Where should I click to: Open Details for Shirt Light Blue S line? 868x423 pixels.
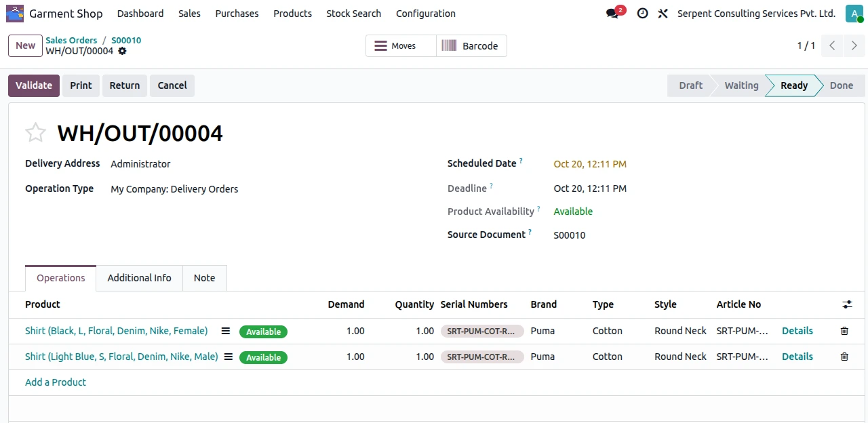pyautogui.click(x=797, y=357)
